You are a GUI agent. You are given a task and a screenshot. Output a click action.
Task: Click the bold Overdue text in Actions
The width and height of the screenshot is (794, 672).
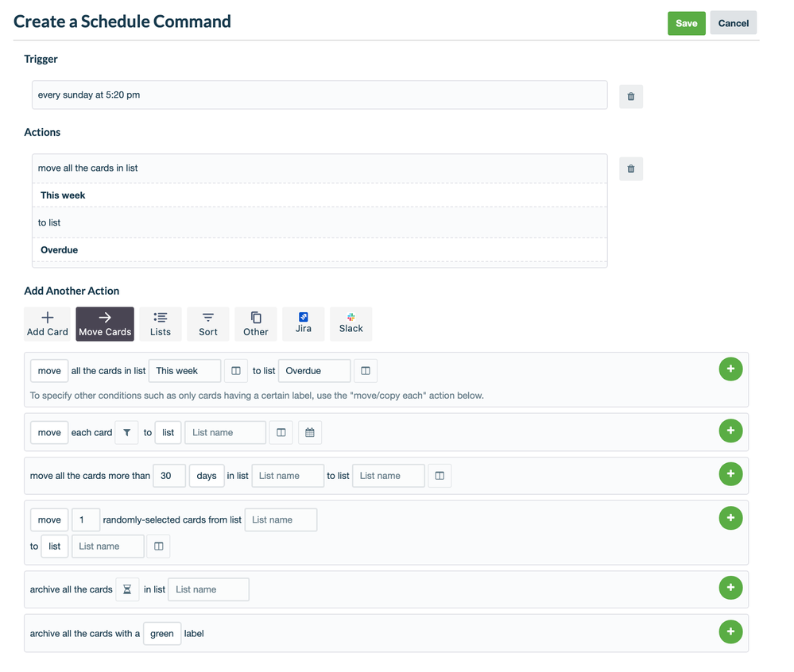click(60, 250)
